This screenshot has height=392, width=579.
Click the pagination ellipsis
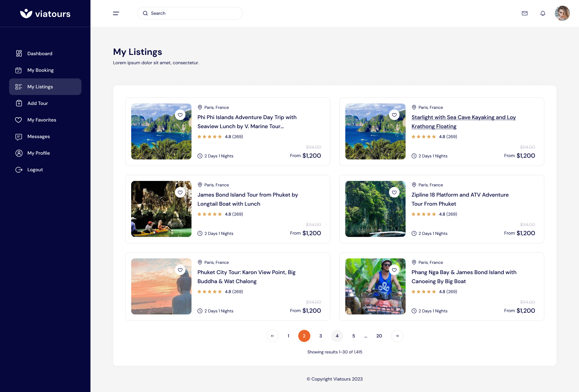pyautogui.click(x=366, y=336)
